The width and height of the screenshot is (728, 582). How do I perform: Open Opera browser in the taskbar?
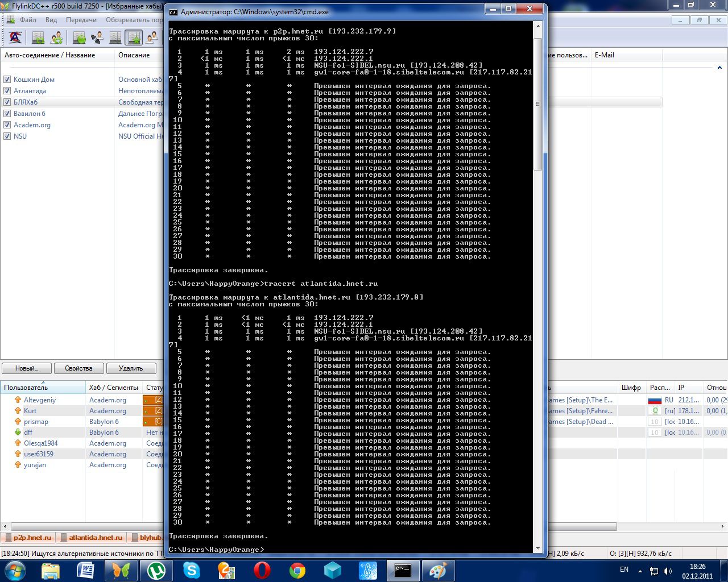click(262, 570)
